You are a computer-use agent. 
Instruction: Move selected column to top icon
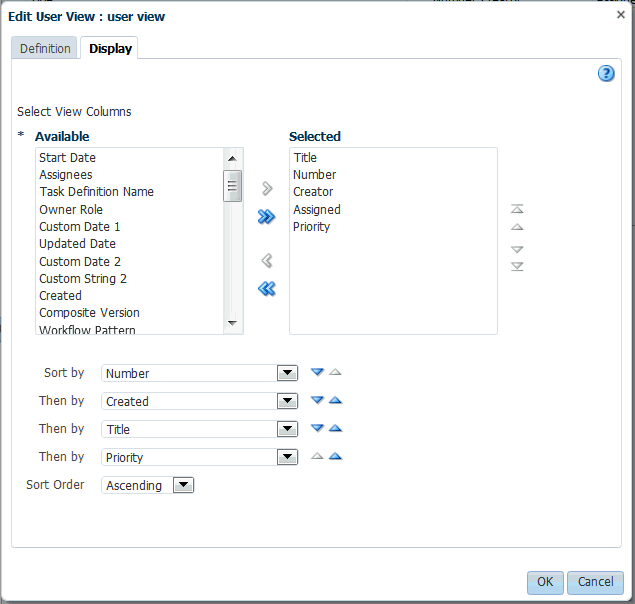click(x=517, y=209)
